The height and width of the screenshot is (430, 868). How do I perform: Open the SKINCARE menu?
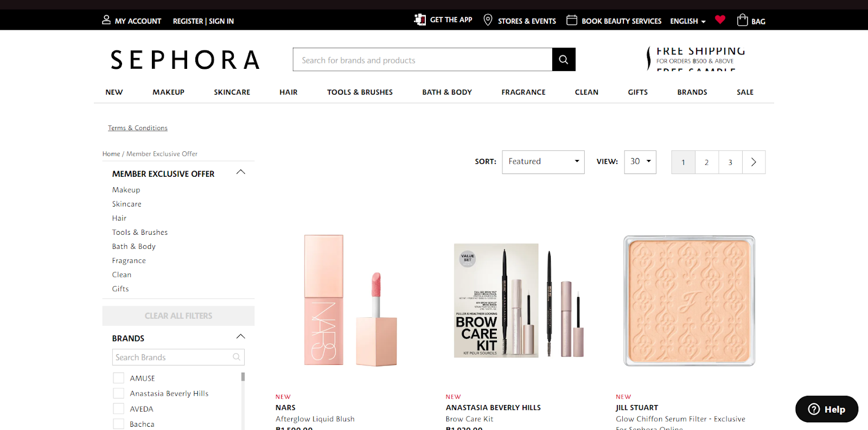(232, 92)
